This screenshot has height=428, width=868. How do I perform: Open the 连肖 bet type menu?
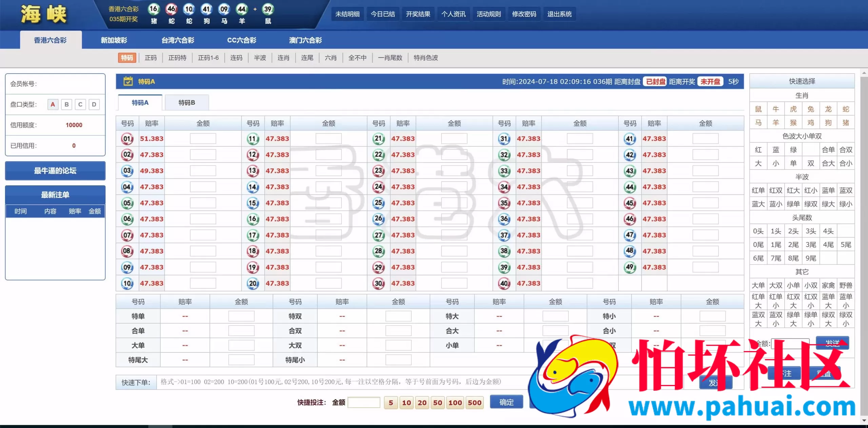pos(283,58)
